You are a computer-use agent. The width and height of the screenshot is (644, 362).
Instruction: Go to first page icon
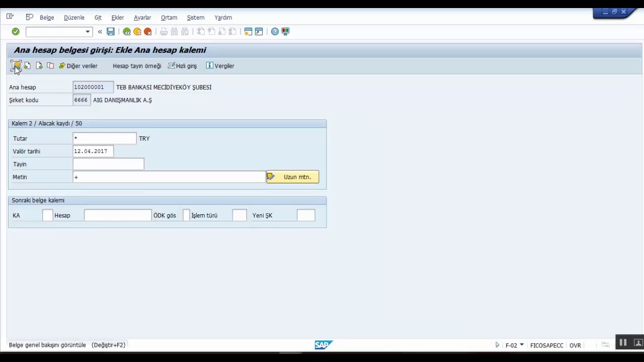tap(201, 32)
